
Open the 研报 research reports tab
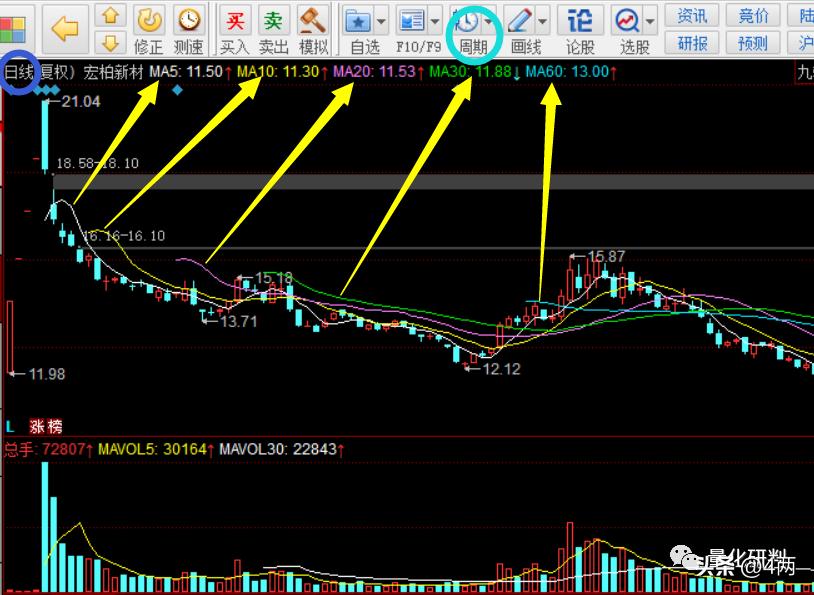click(x=692, y=43)
